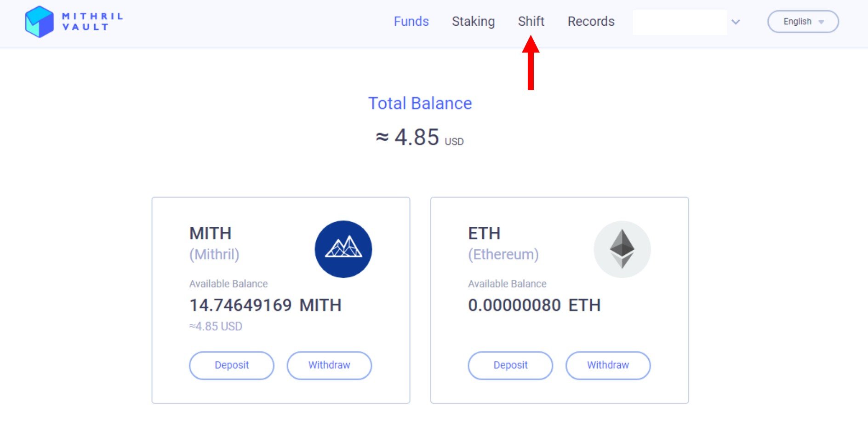The width and height of the screenshot is (868, 431).
Task: Deposit into the MITH wallet
Action: point(232,365)
